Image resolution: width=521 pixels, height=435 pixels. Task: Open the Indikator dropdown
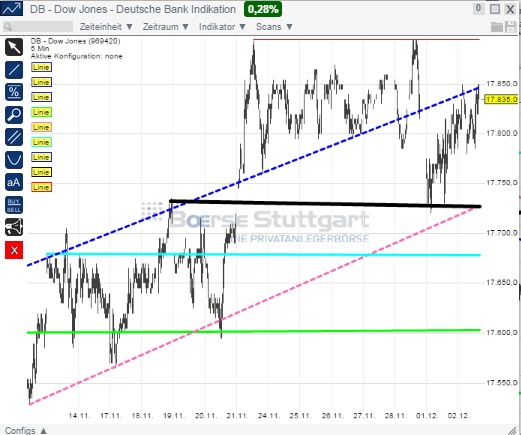pyautogui.click(x=222, y=27)
